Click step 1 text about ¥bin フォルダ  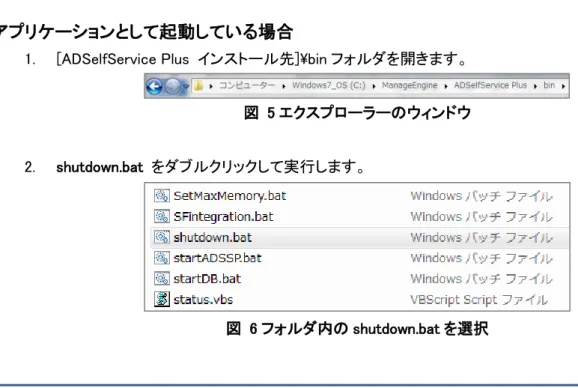pyautogui.click(x=262, y=59)
